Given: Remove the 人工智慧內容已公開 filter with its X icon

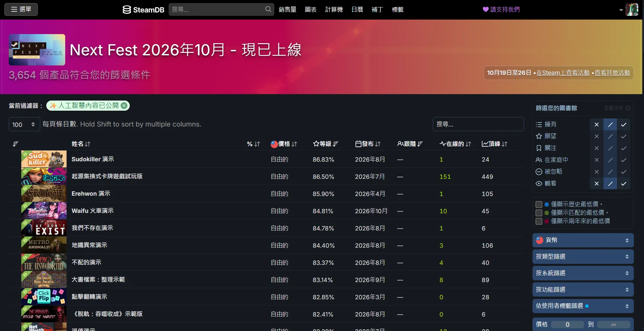Looking at the screenshot, I should coord(124,106).
